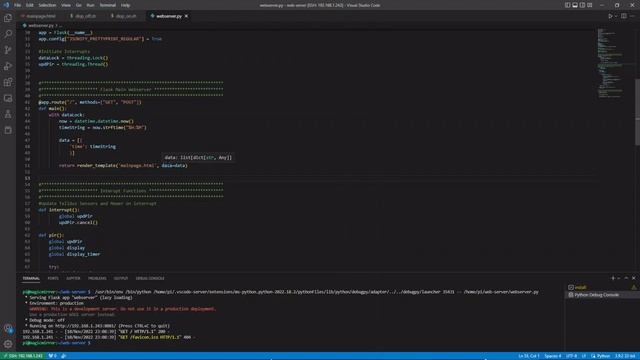Open the View menu
The width and height of the screenshot is (640, 360).
pyautogui.click(x=66, y=5)
